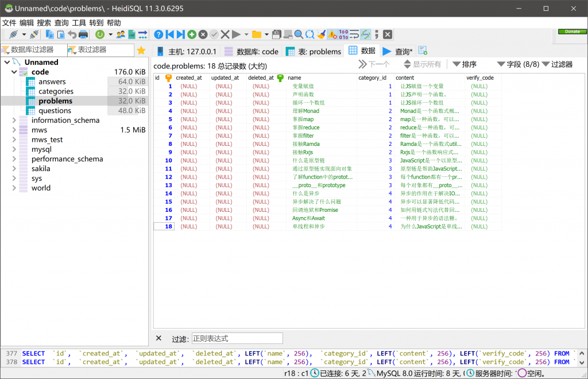The image size is (588, 379).
Task: Delete selected row with gray circle-x icon
Action: pos(203,34)
